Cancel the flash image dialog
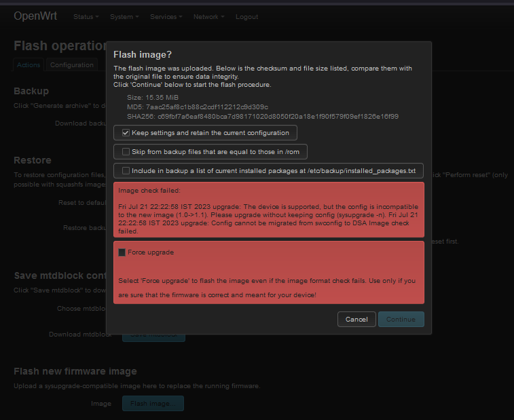The width and height of the screenshot is (514, 420). point(356,319)
